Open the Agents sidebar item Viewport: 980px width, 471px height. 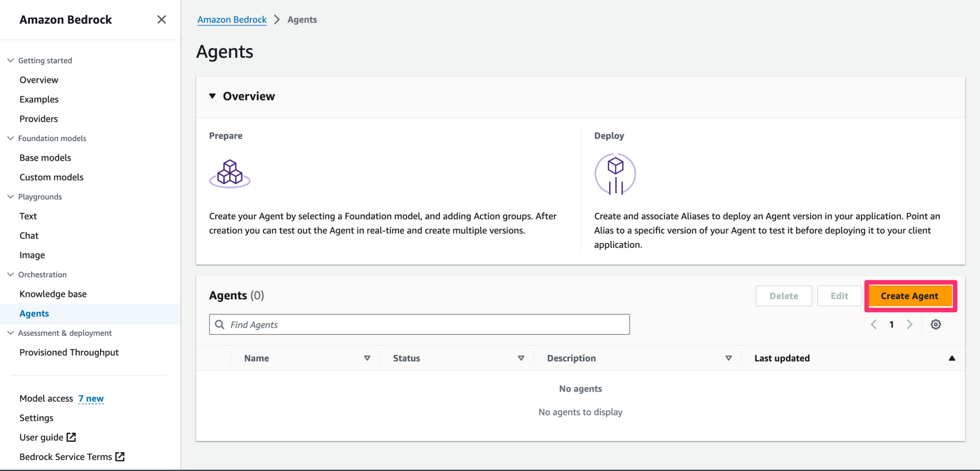coord(34,313)
